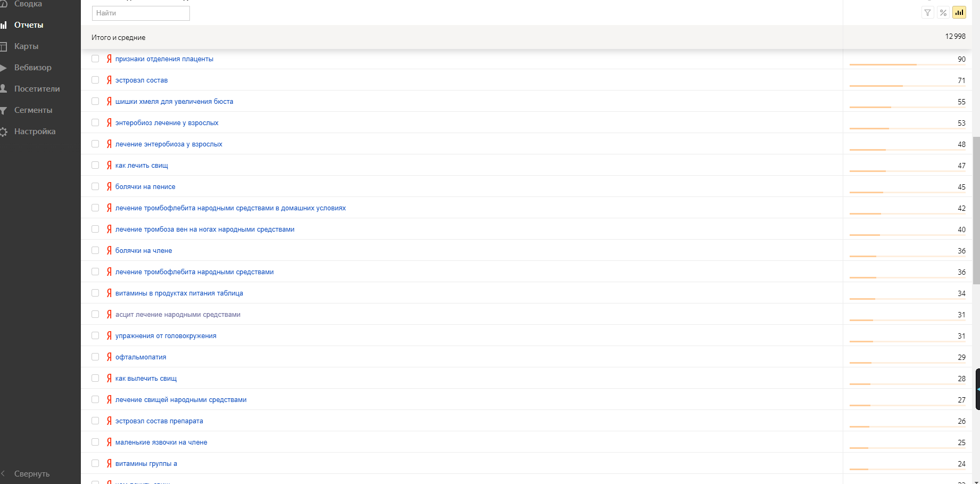Click the Карты layout icon in sidebar

[x=3, y=46]
